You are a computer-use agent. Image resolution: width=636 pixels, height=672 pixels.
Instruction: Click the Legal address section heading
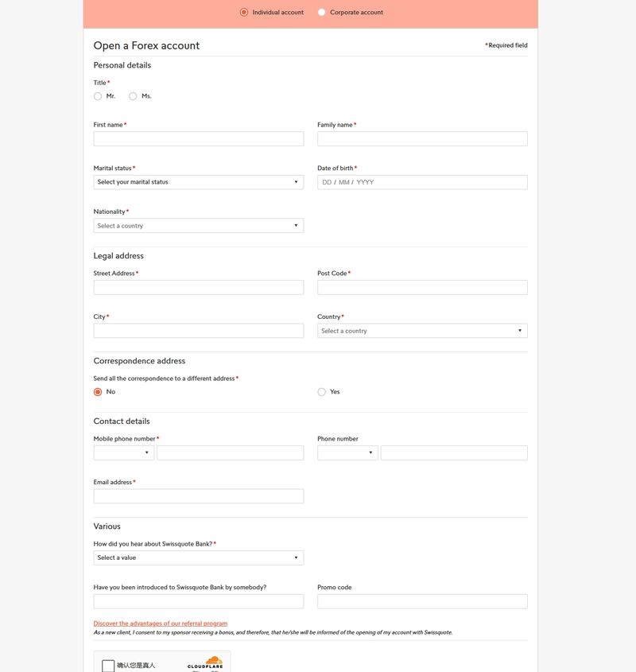point(118,256)
